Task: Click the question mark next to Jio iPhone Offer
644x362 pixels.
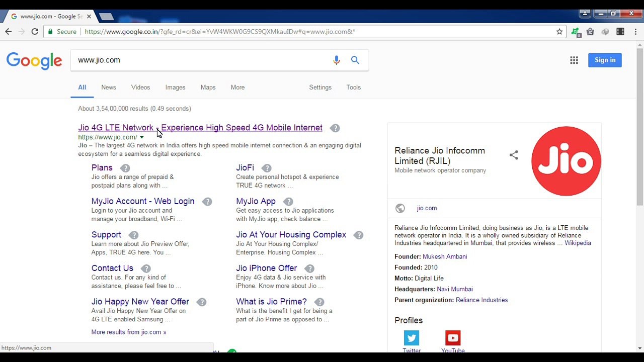Action: coord(310,268)
